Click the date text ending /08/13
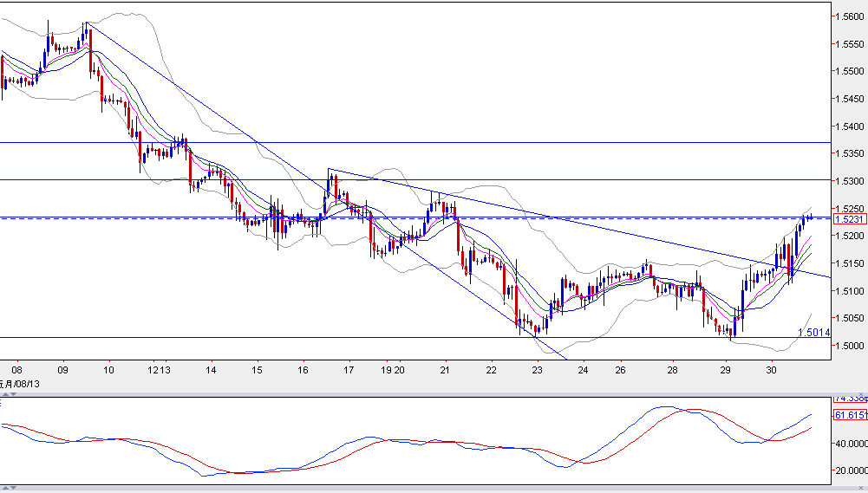Image resolution: width=868 pixels, height=493 pixels. (x=19, y=384)
